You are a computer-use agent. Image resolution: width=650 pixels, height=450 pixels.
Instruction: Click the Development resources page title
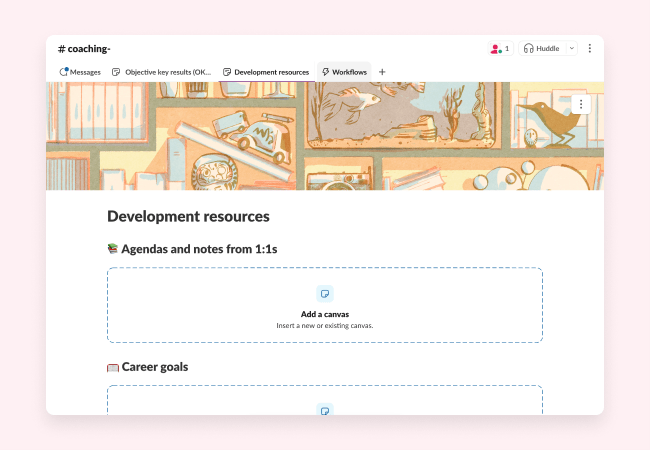tap(188, 216)
